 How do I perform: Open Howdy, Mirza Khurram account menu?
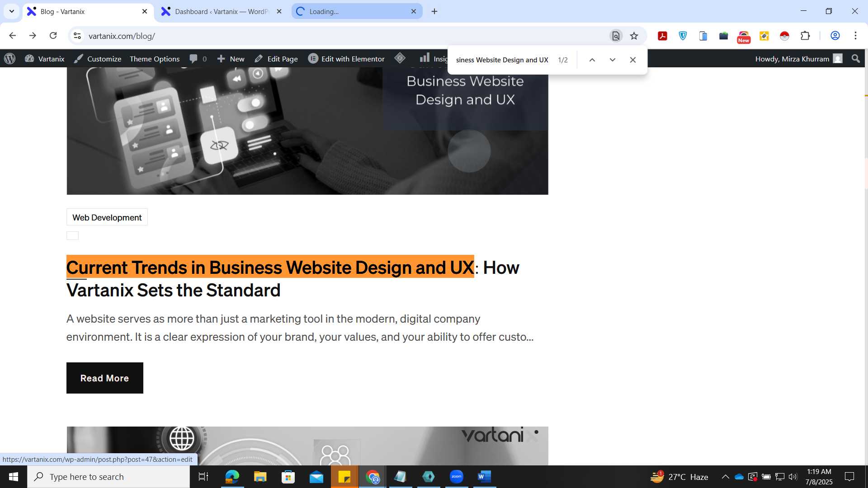(x=798, y=59)
